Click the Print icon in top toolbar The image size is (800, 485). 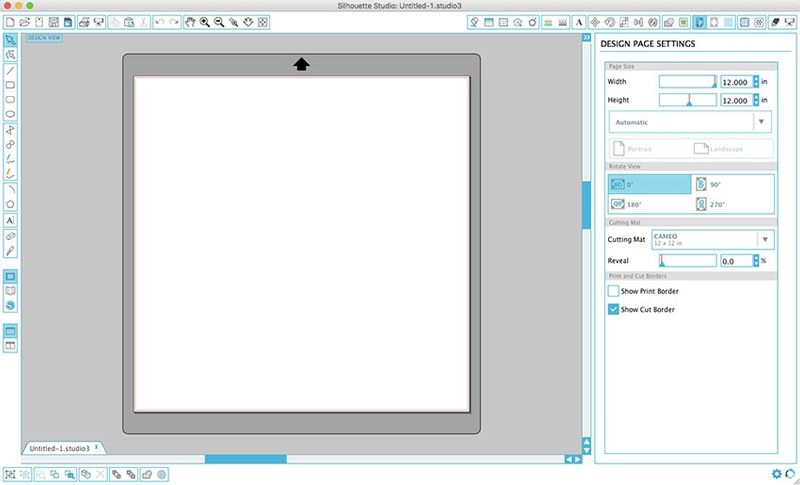tap(84, 22)
